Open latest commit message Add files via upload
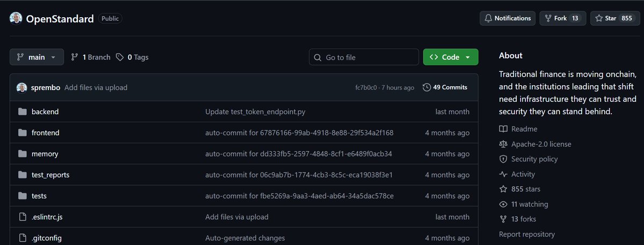The height and width of the screenshot is (245, 644). coord(96,87)
